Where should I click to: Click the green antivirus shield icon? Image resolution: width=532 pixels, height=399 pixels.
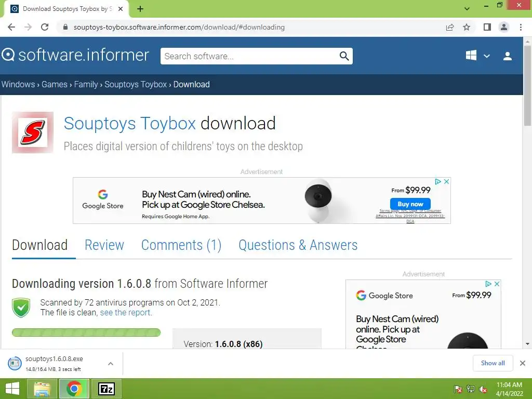(21, 308)
